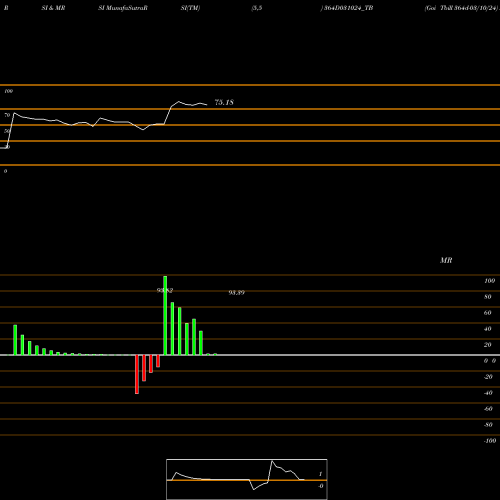Viewport: 500px width, 500px height.
Task: Click the '-0' label in mini chart
Action: (x=321, y=486)
